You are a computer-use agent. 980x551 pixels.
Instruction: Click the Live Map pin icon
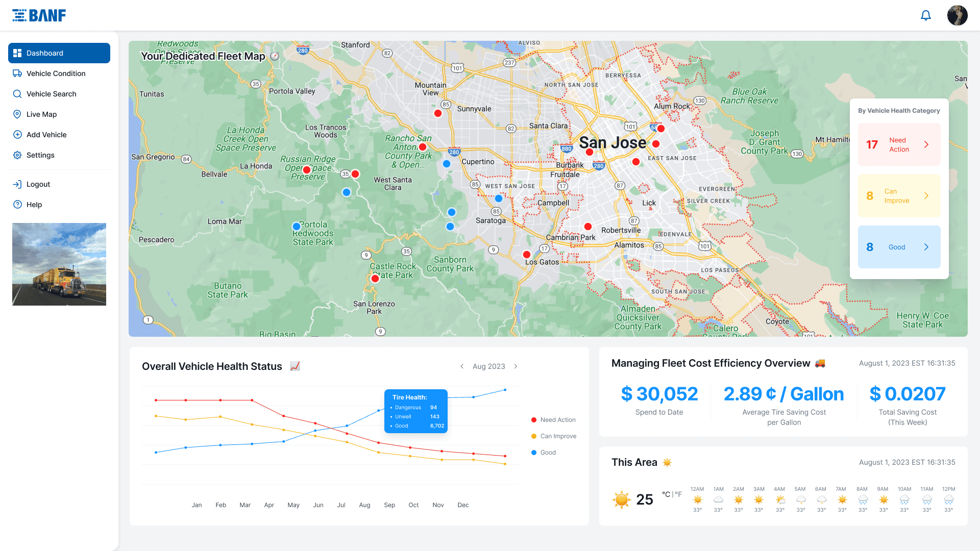point(17,114)
